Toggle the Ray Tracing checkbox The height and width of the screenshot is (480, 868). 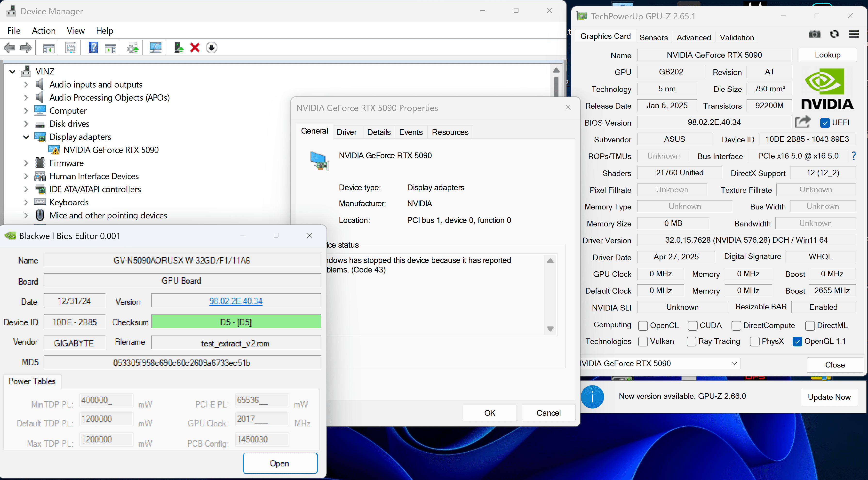[x=692, y=342]
